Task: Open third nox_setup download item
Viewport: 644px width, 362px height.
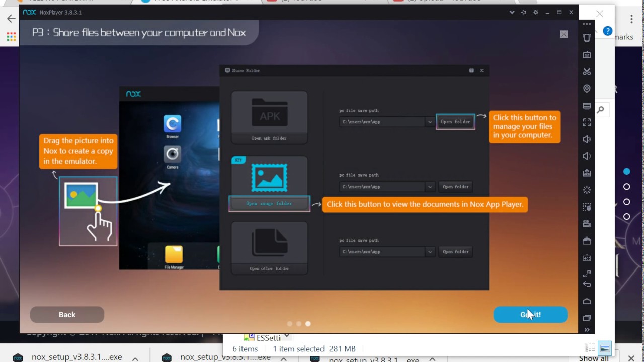Action: click(373, 359)
